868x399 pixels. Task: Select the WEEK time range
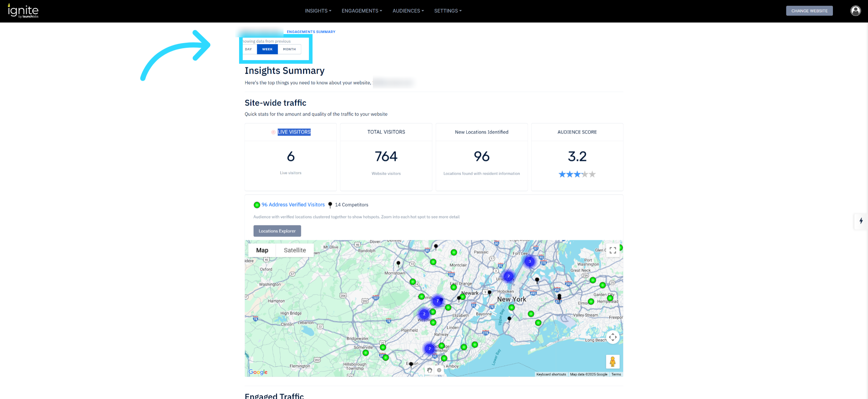267,49
